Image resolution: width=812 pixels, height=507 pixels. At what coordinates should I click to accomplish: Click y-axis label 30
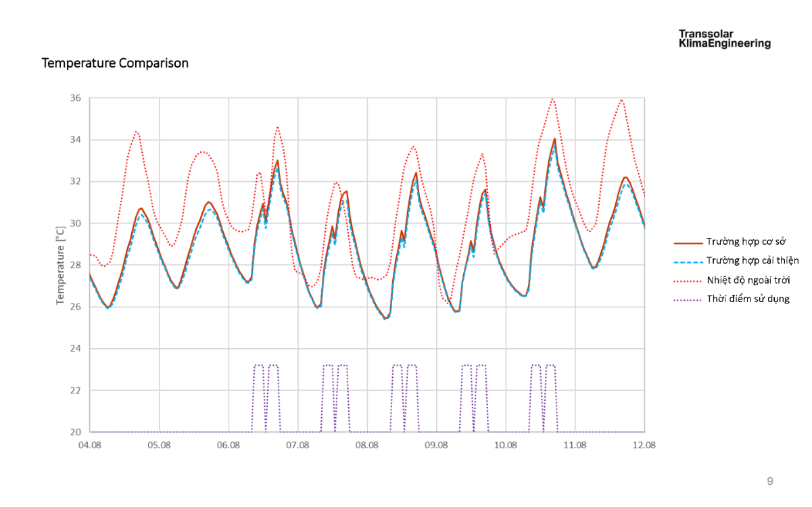click(75, 223)
